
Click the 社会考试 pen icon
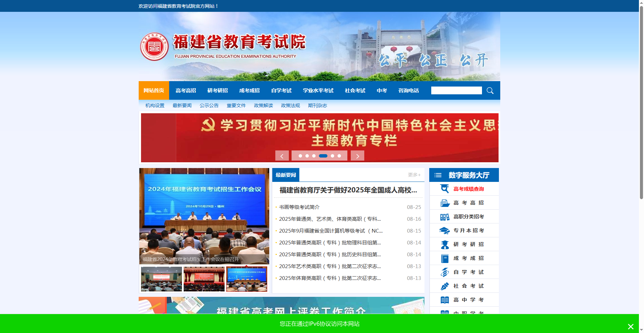tap(444, 286)
